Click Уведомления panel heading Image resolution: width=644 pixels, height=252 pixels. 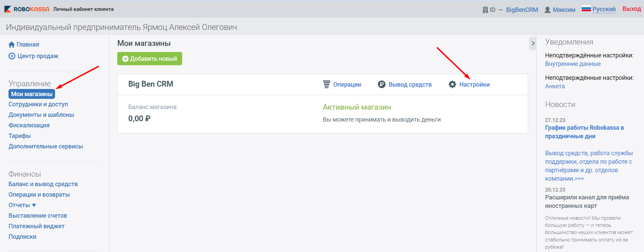pyautogui.click(x=569, y=42)
